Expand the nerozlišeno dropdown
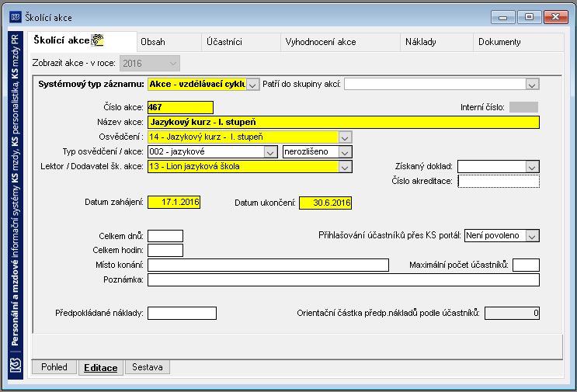 click(345, 152)
